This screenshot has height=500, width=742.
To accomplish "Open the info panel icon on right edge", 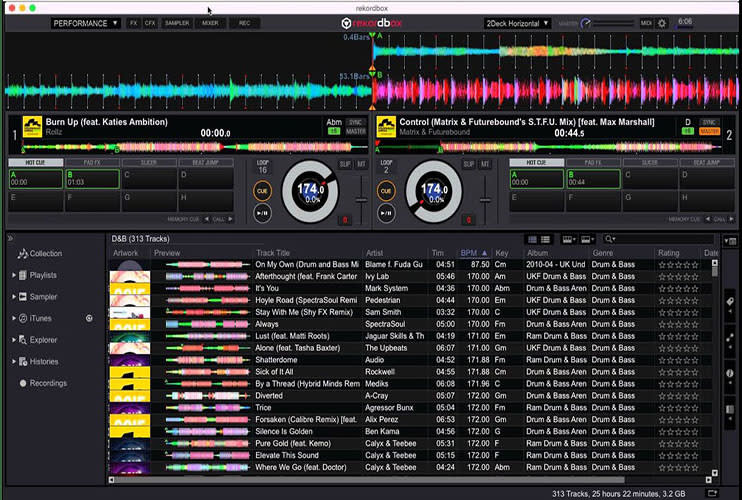I will (x=730, y=373).
